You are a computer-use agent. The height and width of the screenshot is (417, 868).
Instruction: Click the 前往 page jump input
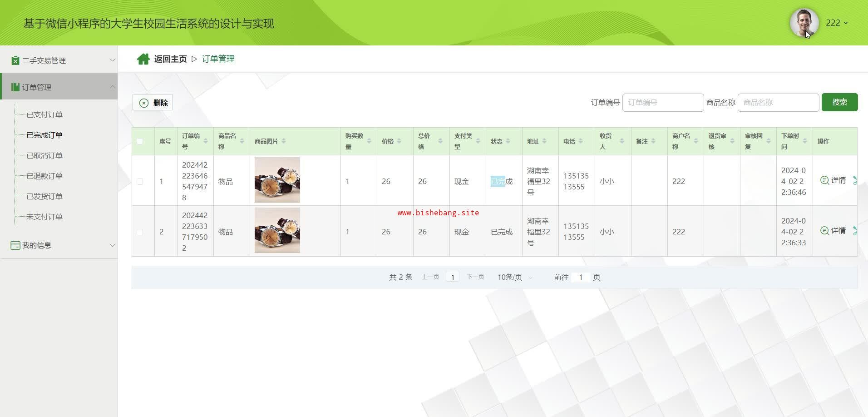(x=581, y=277)
